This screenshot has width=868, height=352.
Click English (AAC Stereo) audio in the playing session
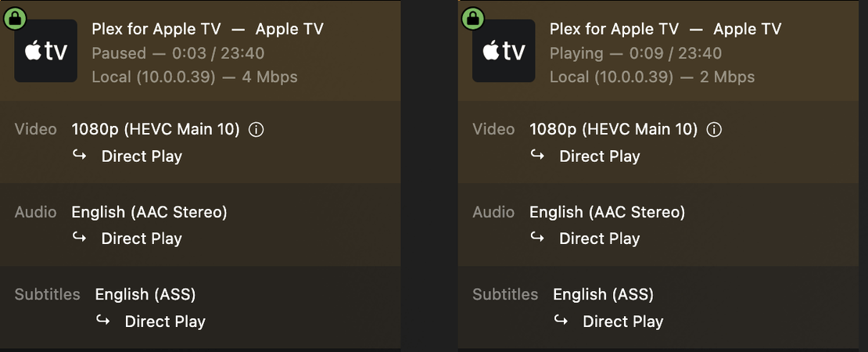pyautogui.click(x=607, y=212)
